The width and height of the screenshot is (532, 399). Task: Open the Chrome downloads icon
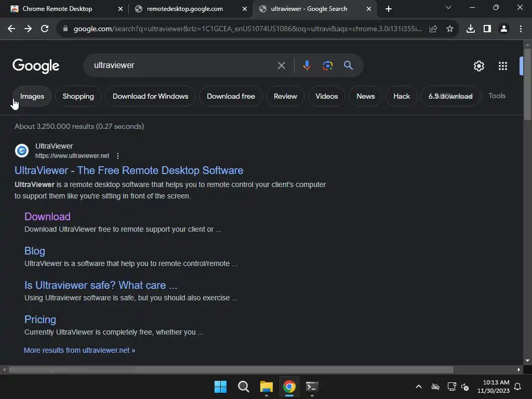point(471,29)
